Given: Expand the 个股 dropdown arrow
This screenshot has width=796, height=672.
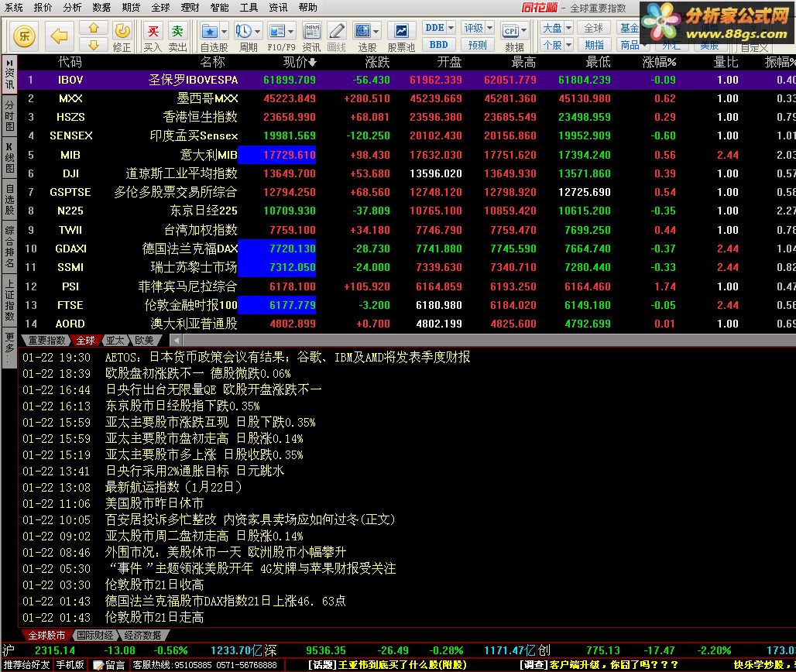Looking at the screenshot, I should (568, 45).
